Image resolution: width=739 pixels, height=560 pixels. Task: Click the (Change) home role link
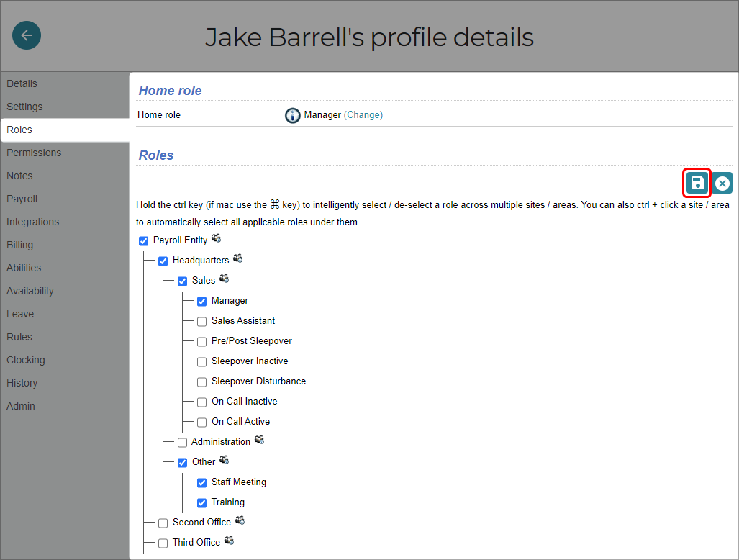tap(363, 115)
